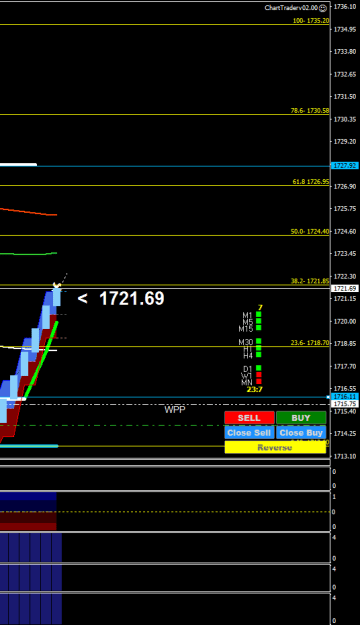Click the ChartTrader smiley face icon

pos(323,8)
